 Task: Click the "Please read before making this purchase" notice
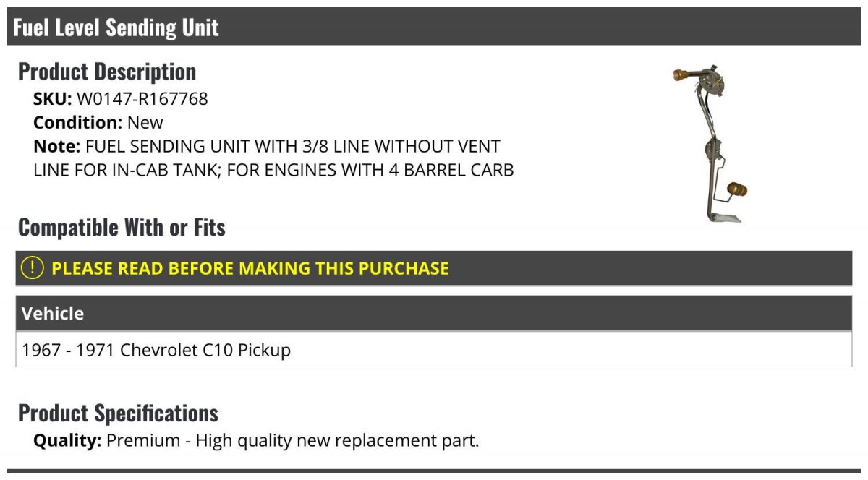pyautogui.click(x=250, y=268)
